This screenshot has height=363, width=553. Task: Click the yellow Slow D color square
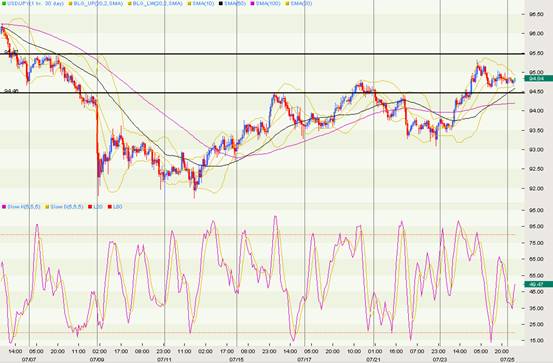point(47,206)
